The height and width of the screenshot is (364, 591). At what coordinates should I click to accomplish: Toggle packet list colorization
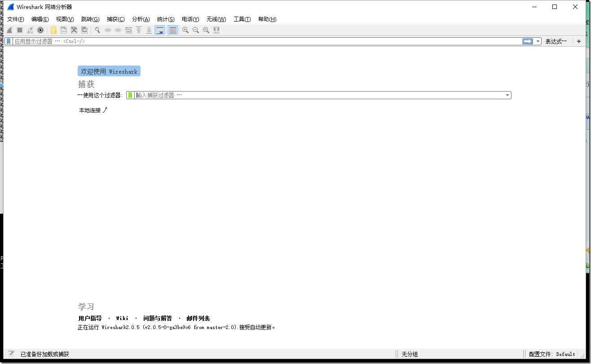pos(172,30)
